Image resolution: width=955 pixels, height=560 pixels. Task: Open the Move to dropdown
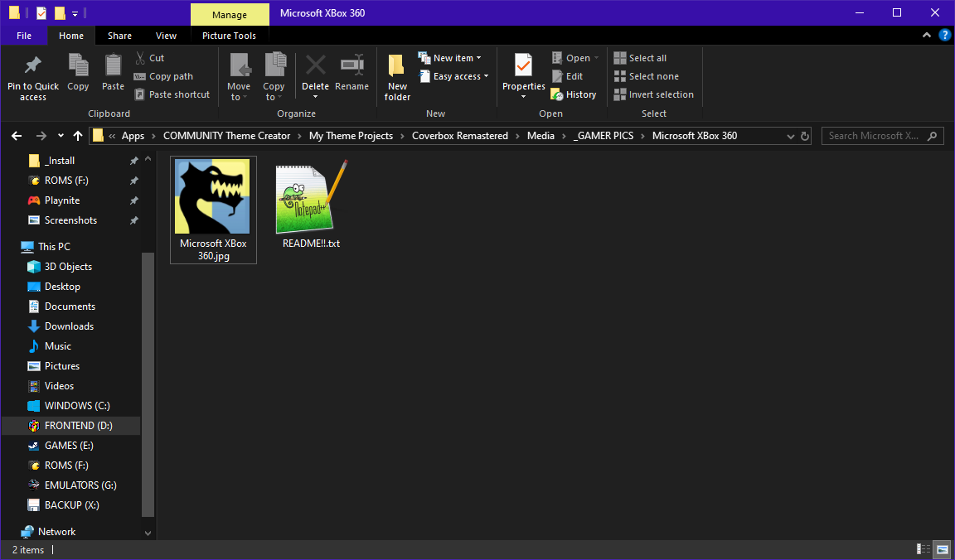[239, 77]
